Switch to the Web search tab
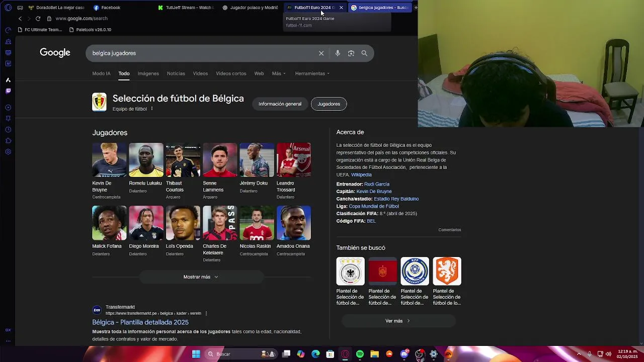Viewport: 644px width, 362px height. (x=259, y=73)
